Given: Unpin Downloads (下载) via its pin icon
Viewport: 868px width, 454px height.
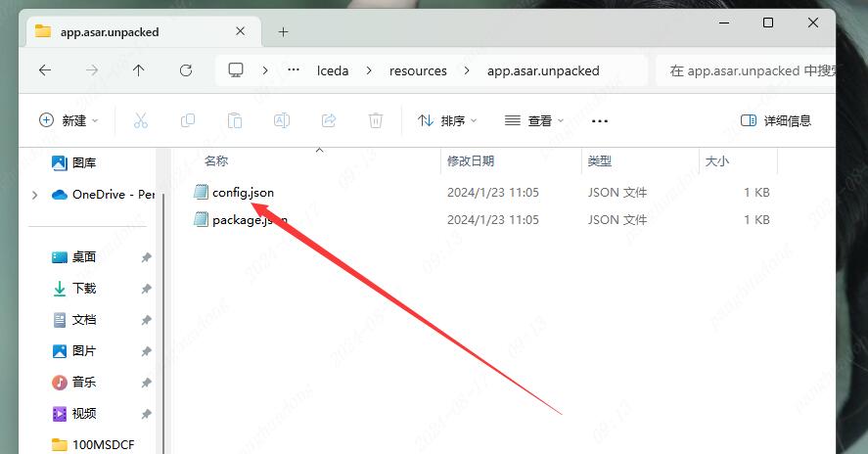Looking at the screenshot, I should coord(146,289).
